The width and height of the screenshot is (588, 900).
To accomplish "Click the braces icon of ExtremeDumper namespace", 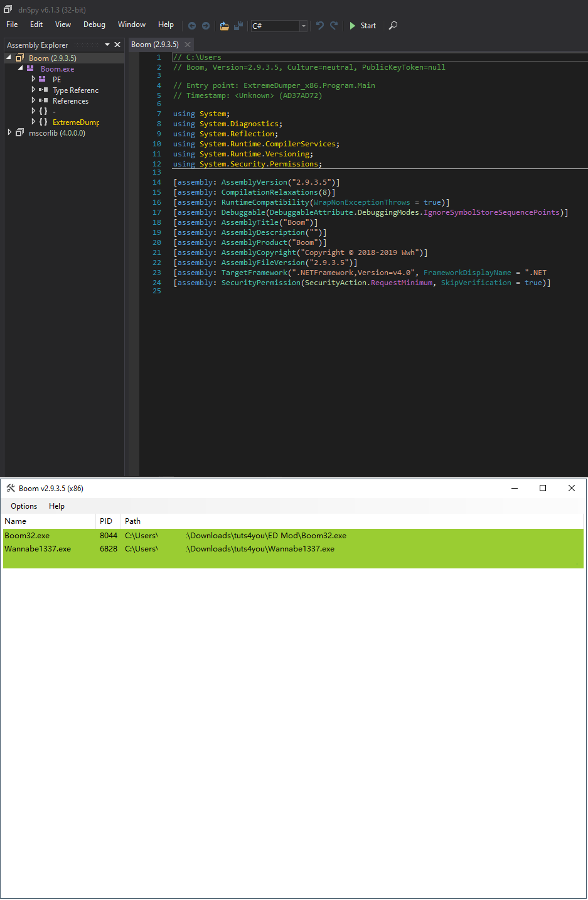I will [43, 122].
